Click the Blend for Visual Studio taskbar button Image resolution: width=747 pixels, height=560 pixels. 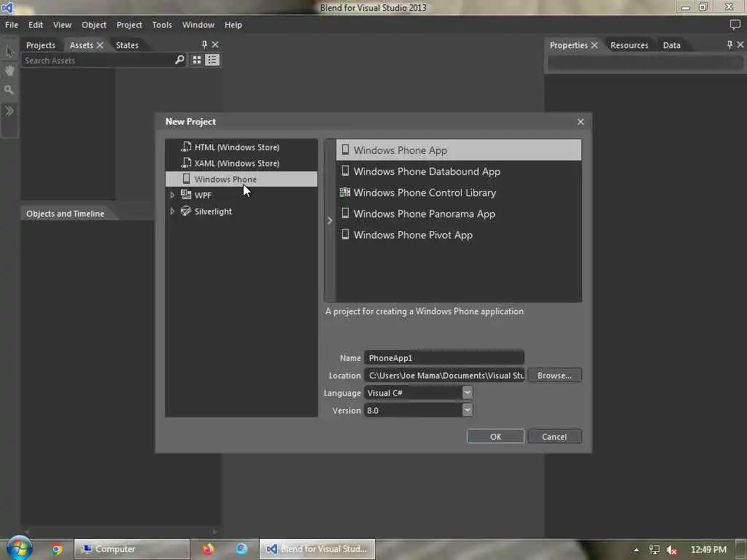point(317,549)
